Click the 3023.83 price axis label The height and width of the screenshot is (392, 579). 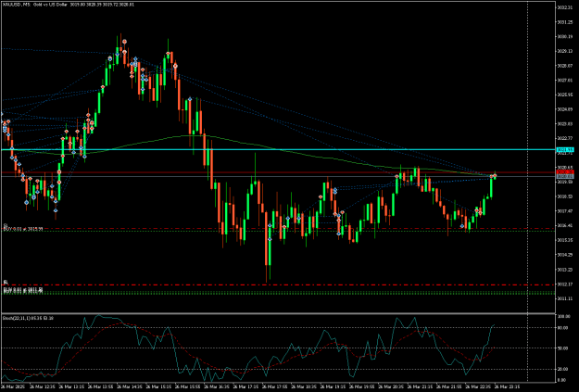[x=565, y=124]
